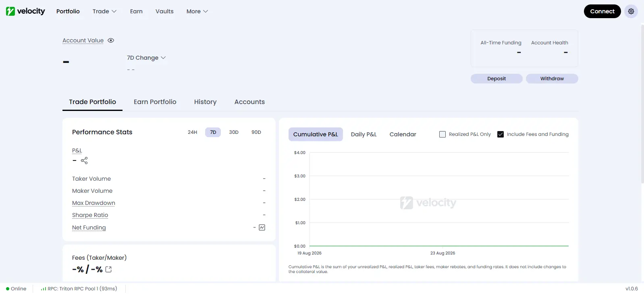Click the v1.0.6 version text
The image size is (644, 294).
coord(632,289)
